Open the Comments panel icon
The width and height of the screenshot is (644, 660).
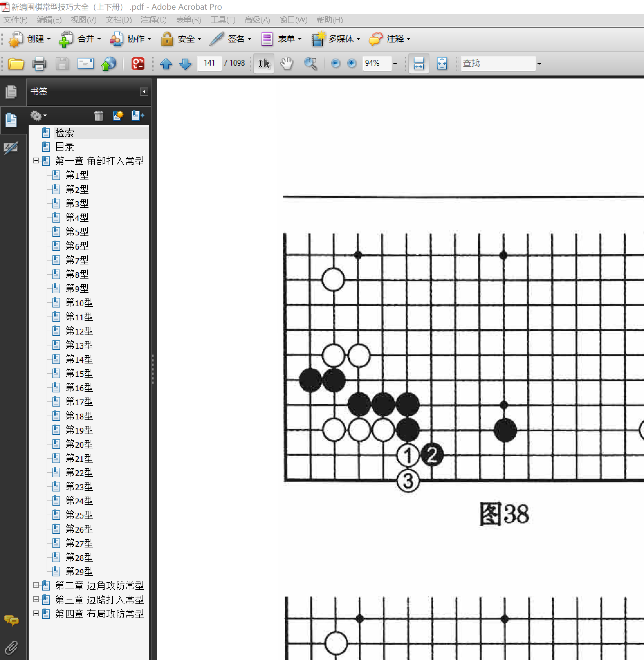(11, 620)
